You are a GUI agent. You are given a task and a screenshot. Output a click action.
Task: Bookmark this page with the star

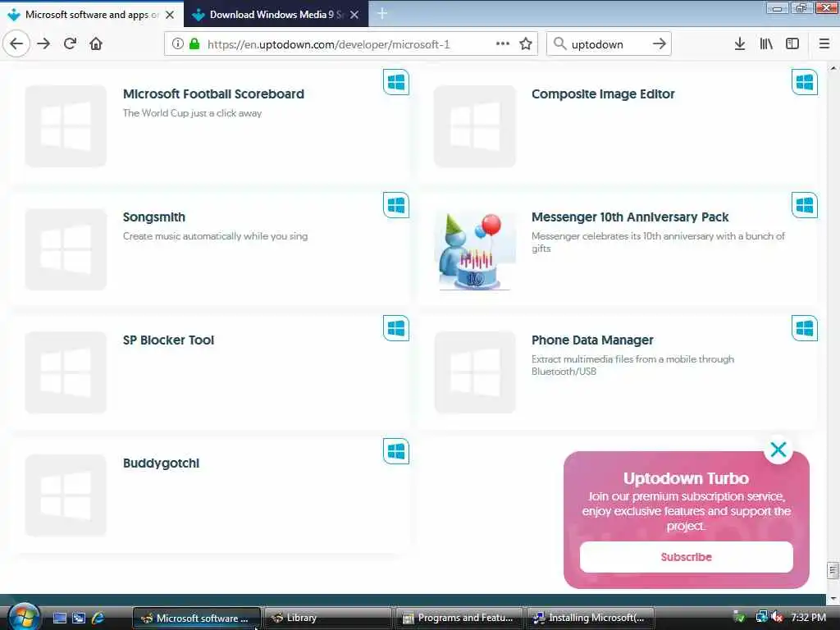pos(526,44)
